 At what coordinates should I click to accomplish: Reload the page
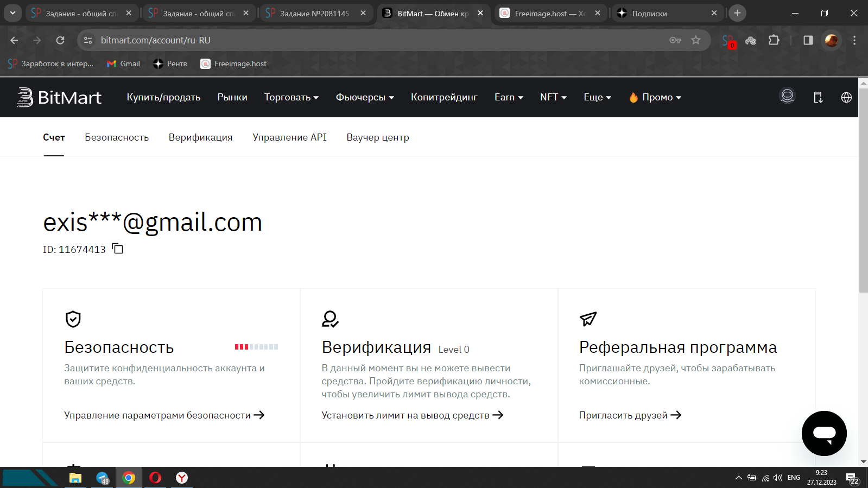(60, 40)
